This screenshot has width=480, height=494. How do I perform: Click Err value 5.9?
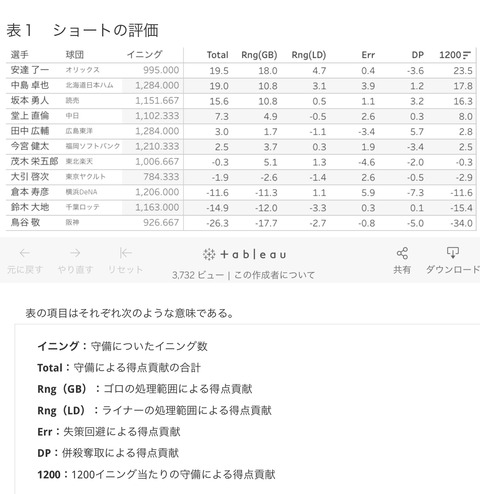pyautogui.click(x=368, y=193)
